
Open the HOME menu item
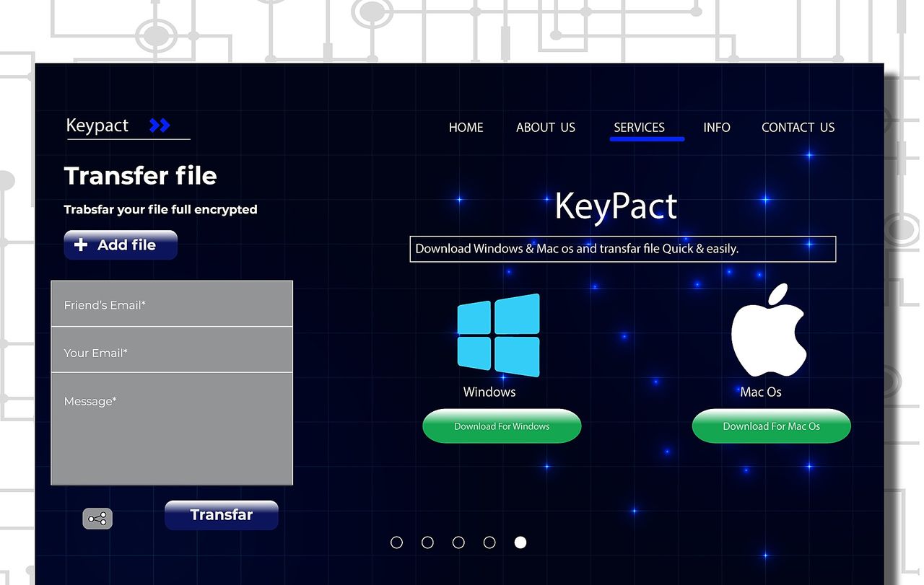(x=466, y=128)
